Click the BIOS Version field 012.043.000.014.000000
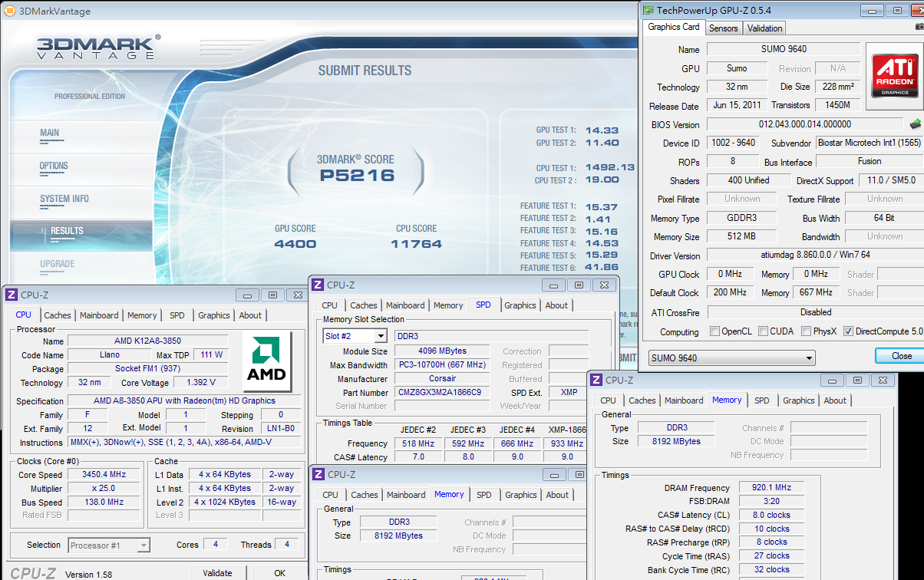Screen dimensions: 924x580 pos(804,124)
